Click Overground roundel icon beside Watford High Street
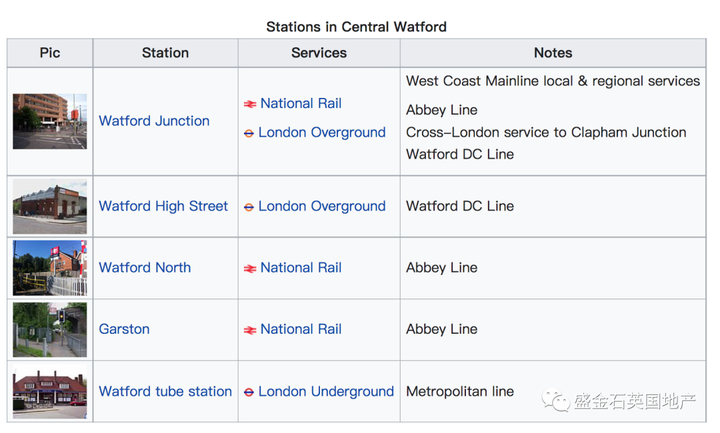The width and height of the screenshot is (720, 433). (249, 208)
